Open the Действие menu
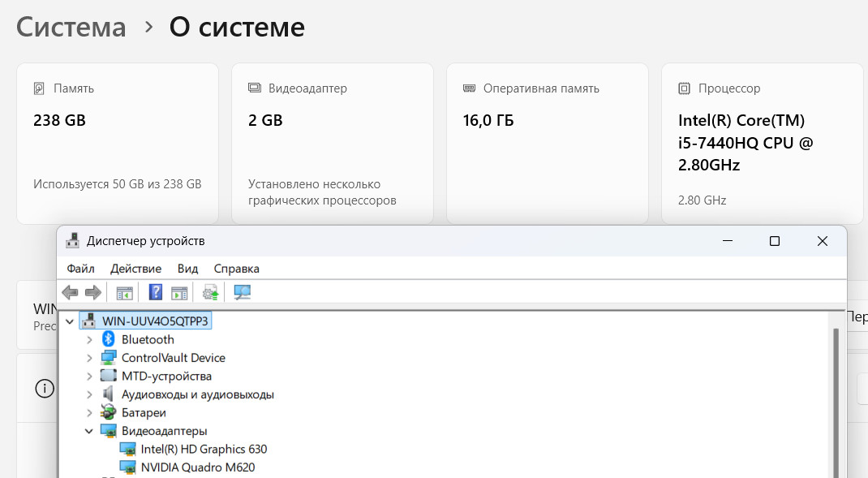Viewport: 868px width, 478px height. pyautogui.click(x=135, y=269)
